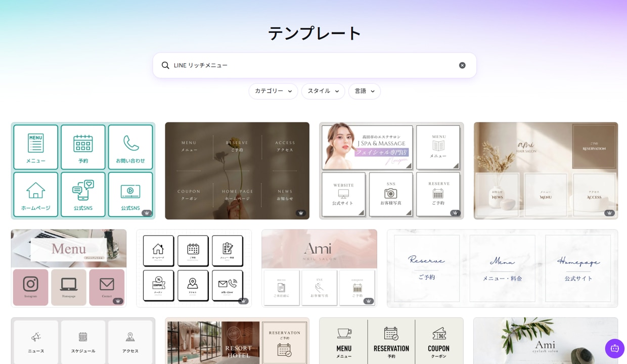
Task: Open the purple assistant chat button
Action: tap(614, 348)
